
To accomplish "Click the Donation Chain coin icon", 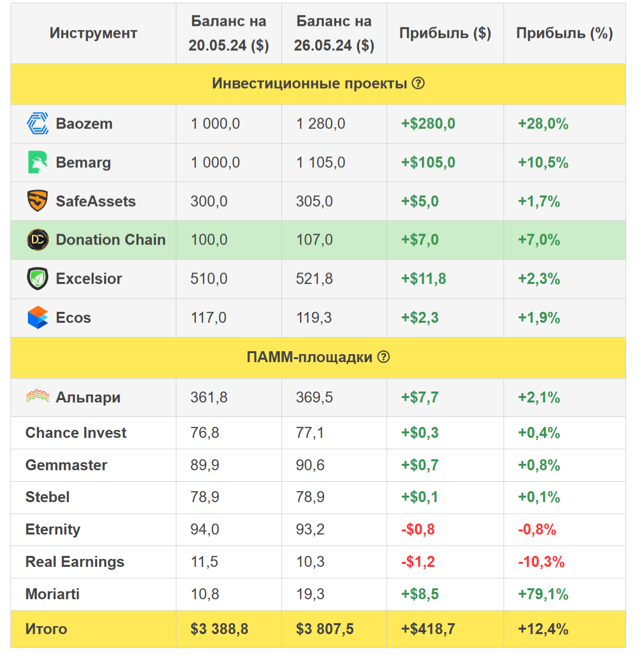I will [x=37, y=240].
